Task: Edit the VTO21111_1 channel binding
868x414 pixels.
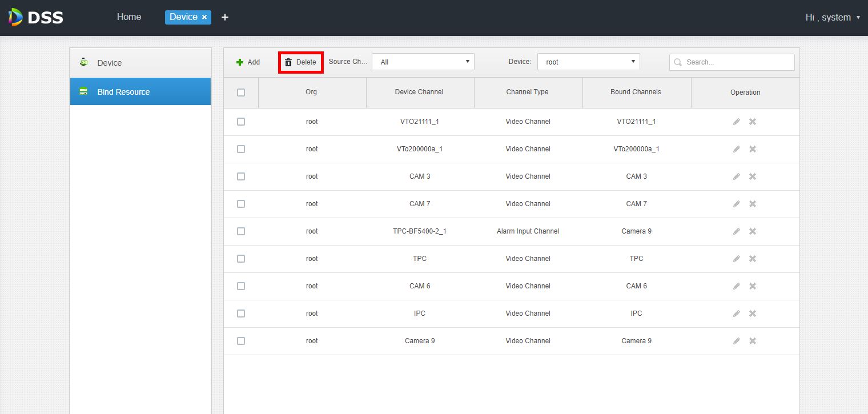Action: pos(737,122)
